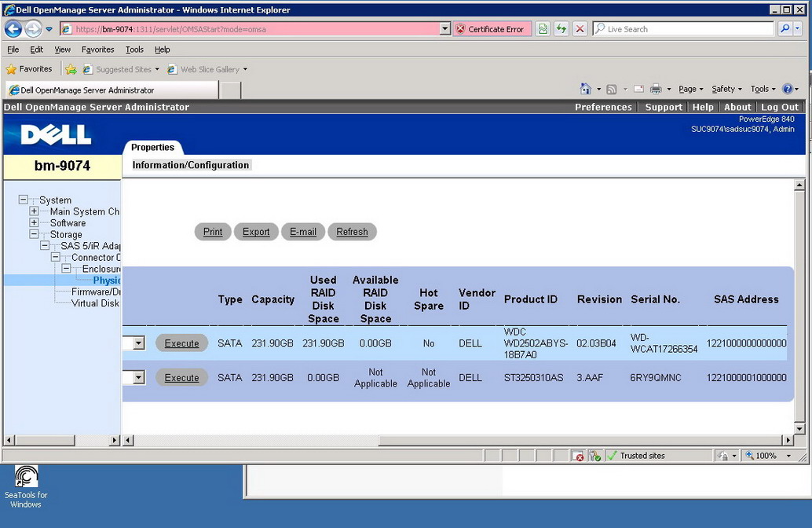Open the Tools menu in menu bar
Image resolution: width=812 pixels, height=528 pixels.
(134, 49)
